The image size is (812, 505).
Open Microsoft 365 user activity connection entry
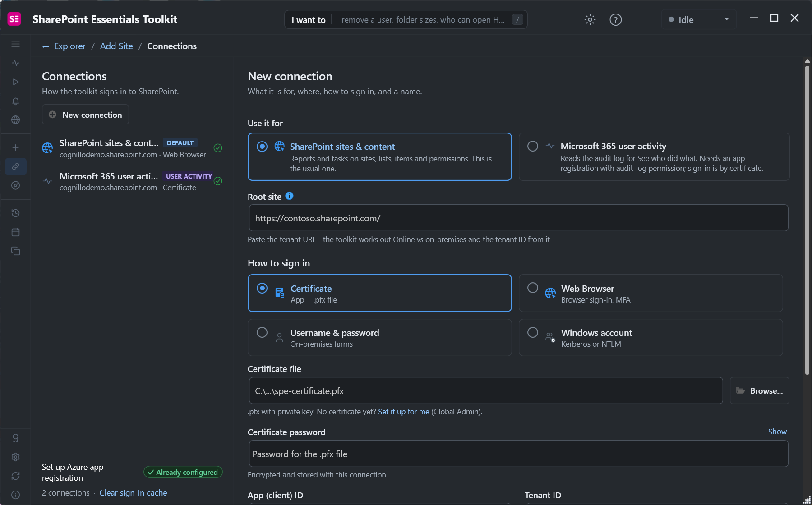pyautogui.click(x=132, y=181)
